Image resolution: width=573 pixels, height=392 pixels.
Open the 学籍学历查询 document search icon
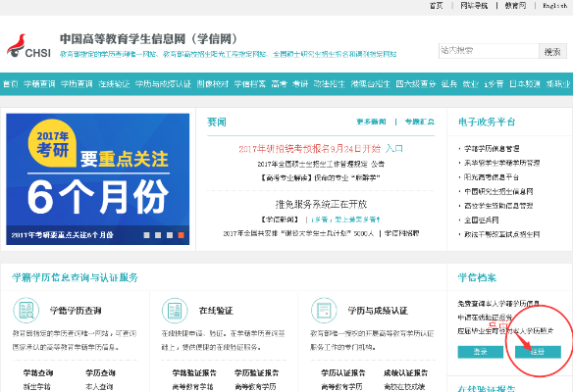(x=26, y=311)
